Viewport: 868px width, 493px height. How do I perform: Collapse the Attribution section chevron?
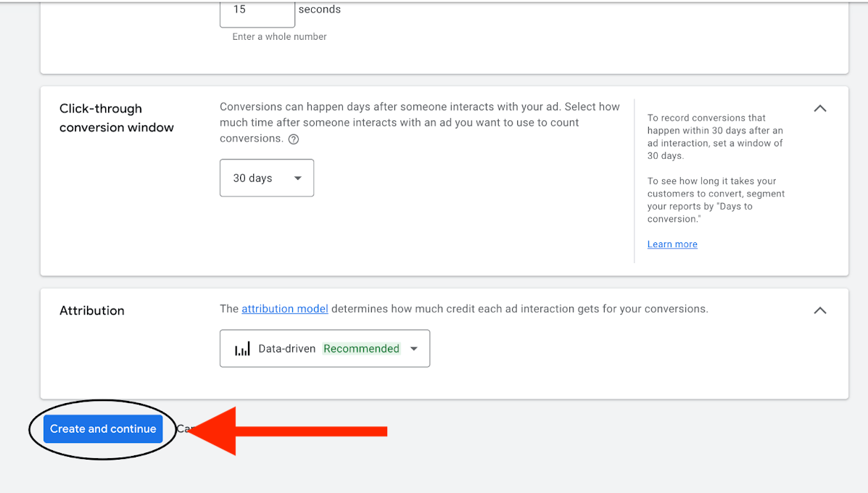tap(819, 310)
